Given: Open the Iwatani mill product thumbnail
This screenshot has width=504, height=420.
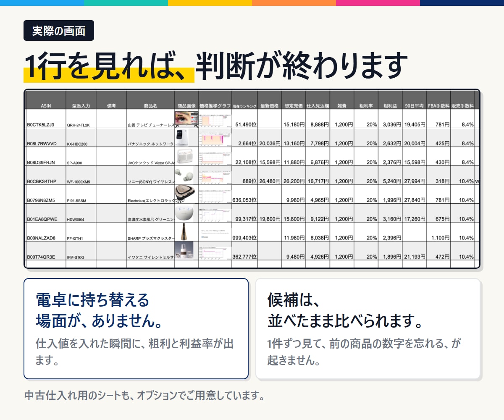Looking at the screenshot, I should coord(184,250).
